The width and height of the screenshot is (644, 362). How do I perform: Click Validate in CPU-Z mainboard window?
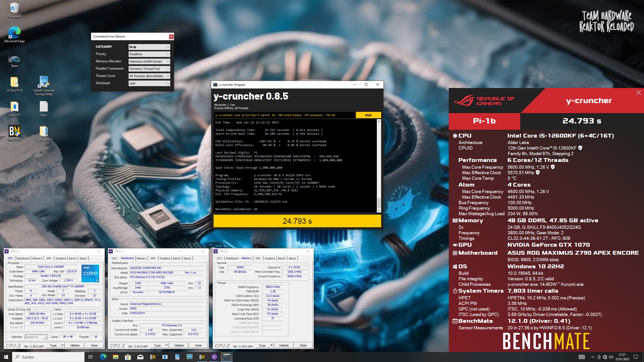tap(179, 345)
